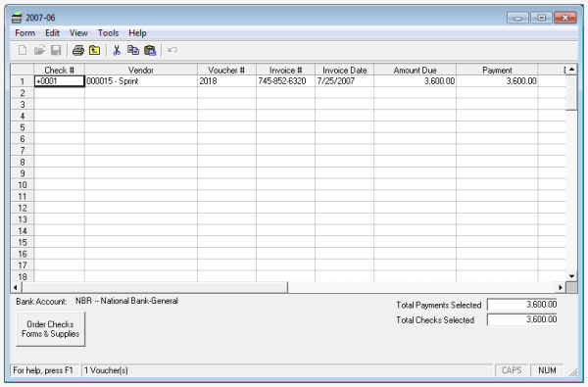Screen dimensions: 588x387
Task: Click the Open folder toolbar icon
Action: click(x=39, y=50)
